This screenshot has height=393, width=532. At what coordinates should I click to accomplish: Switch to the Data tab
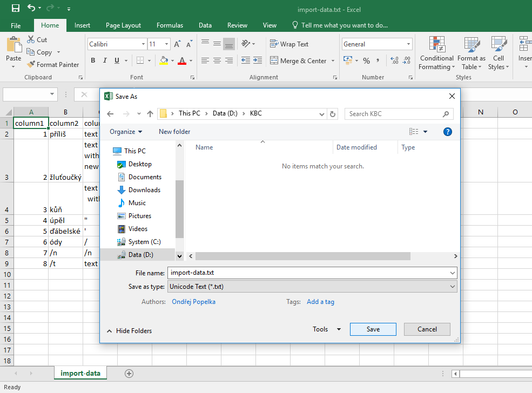tap(205, 25)
